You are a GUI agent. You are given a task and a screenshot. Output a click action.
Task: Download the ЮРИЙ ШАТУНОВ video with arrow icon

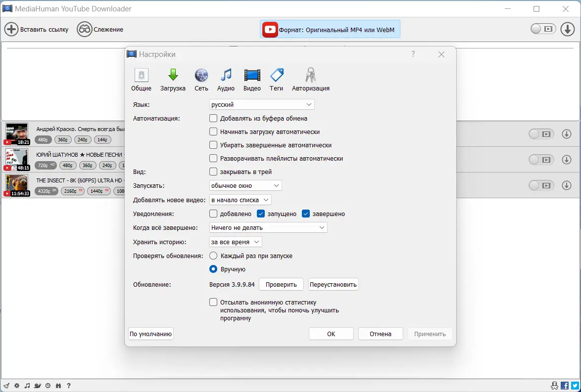point(566,160)
